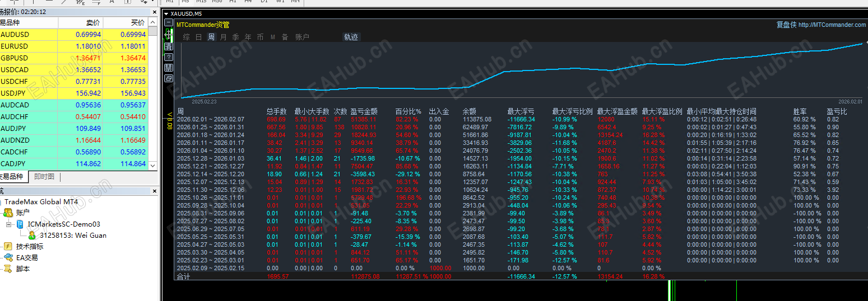Click balance value 113875.08
Image resolution: width=868 pixels, height=301 pixels.
(477, 119)
